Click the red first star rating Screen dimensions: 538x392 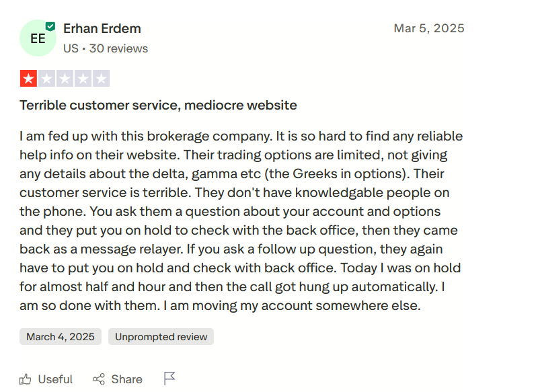click(x=28, y=79)
